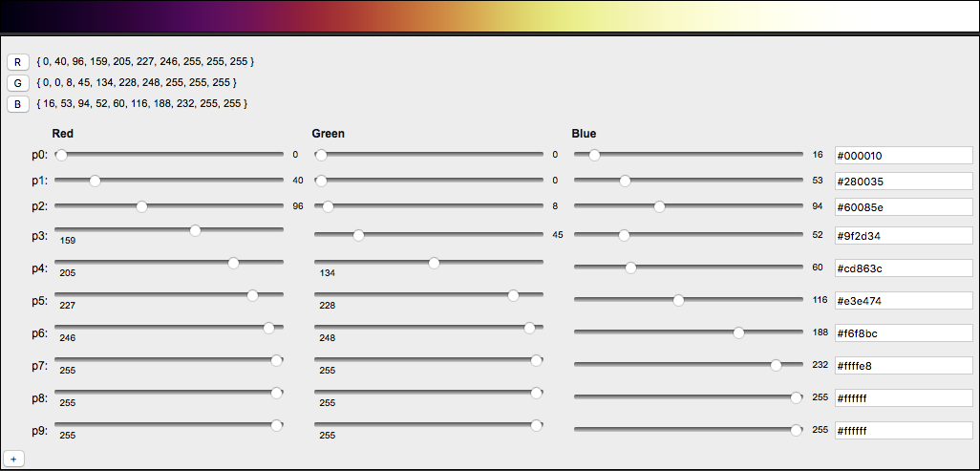Select the p2 Blue slider handle
The image size is (980, 471).
click(x=659, y=206)
